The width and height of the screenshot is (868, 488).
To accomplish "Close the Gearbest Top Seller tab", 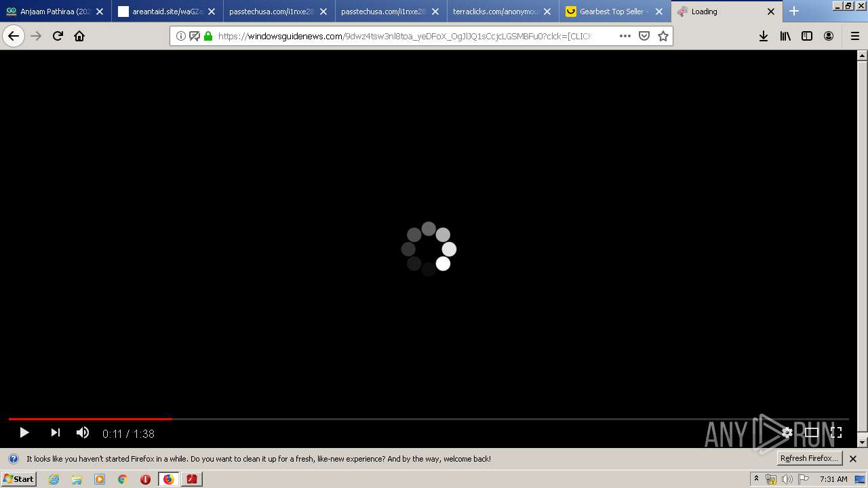I will click(x=658, y=12).
